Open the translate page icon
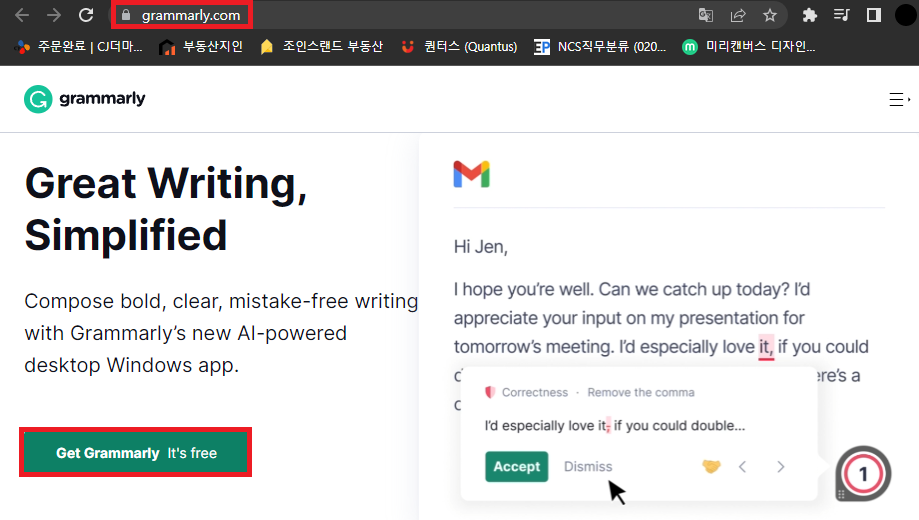Image resolution: width=919 pixels, height=520 pixels. (x=706, y=15)
